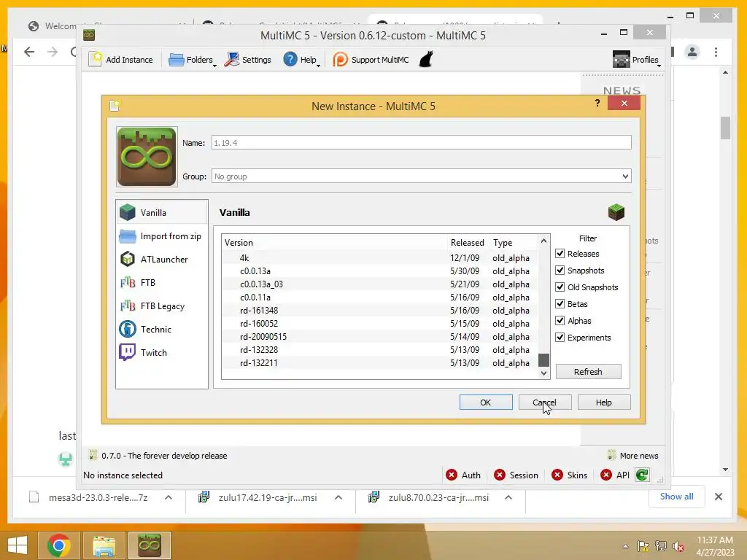
Task: Click the question mark in dialog title bar
Action: 597,103
